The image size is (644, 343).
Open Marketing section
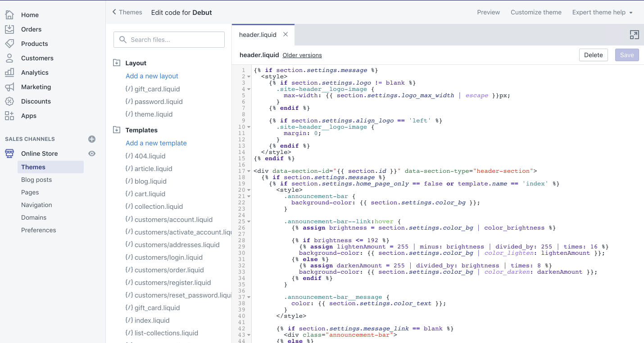[x=36, y=87]
